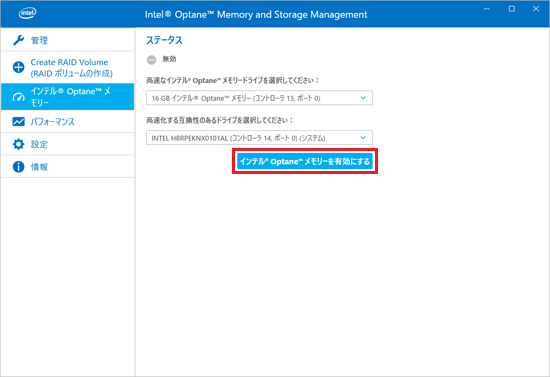Minimize the Optane management window
Viewport: 550px width, 377px height.
[487, 9]
